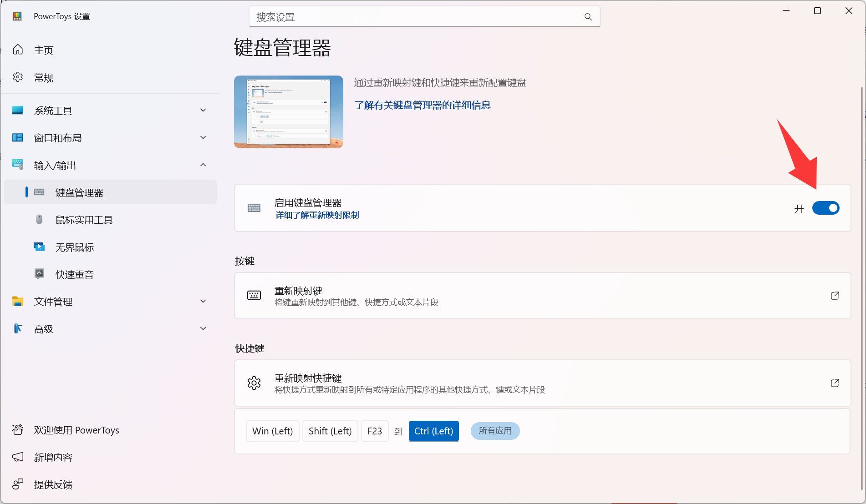Click the PowerToys app logo icon
The height and width of the screenshot is (504, 866).
[x=17, y=16]
